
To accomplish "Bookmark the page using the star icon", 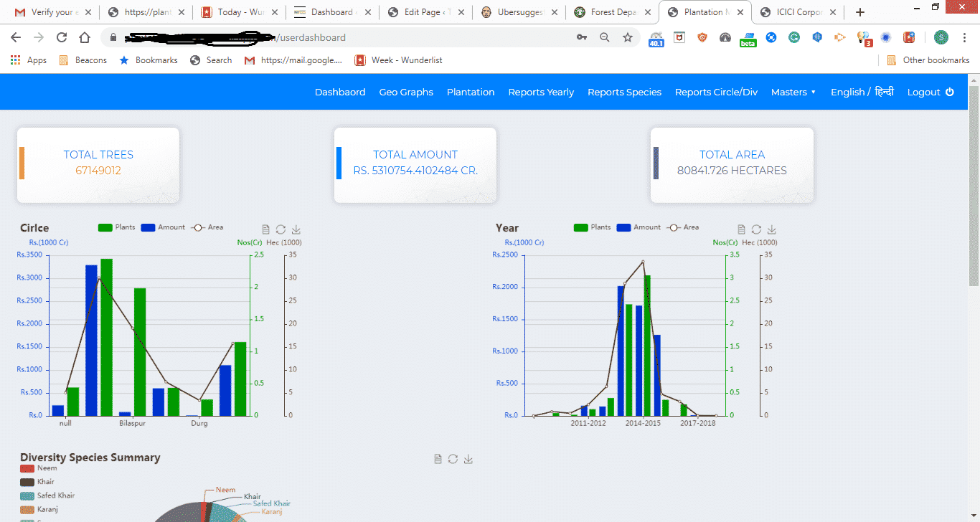I will point(628,37).
